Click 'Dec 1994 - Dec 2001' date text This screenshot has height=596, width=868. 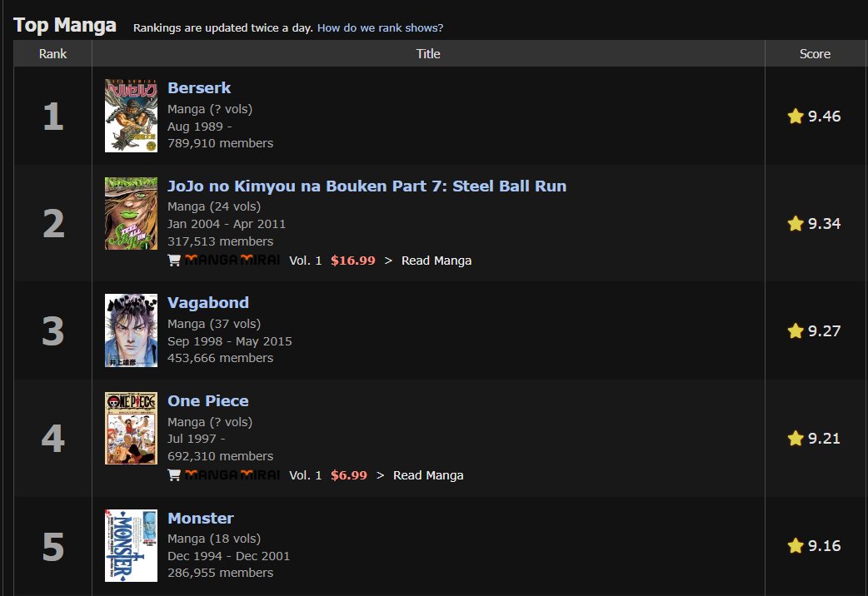(228, 556)
